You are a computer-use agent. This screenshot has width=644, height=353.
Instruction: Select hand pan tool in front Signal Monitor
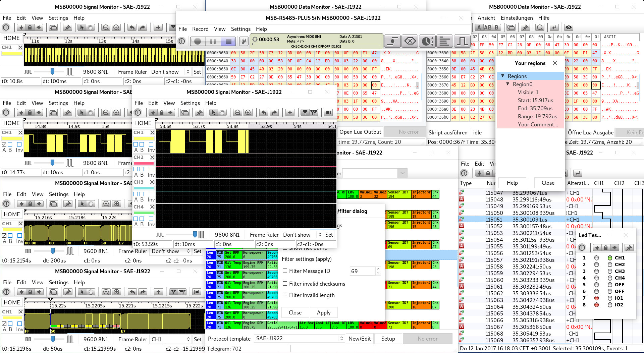click(x=222, y=113)
